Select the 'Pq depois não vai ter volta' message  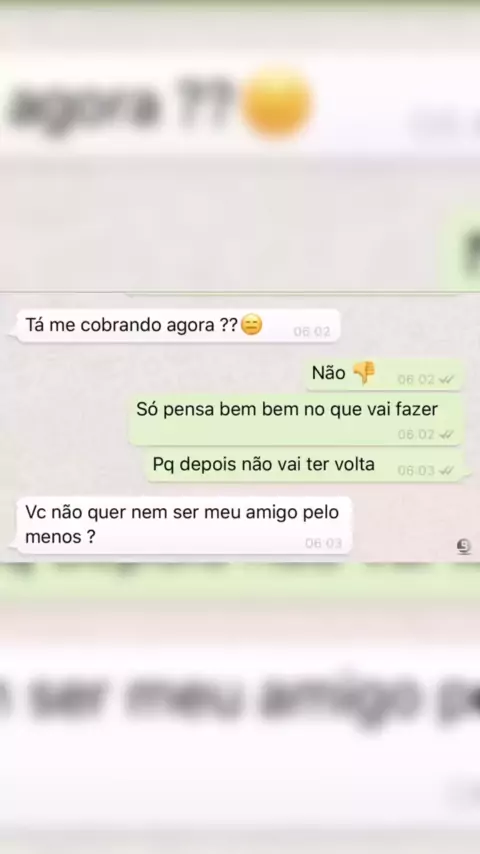[305, 466]
